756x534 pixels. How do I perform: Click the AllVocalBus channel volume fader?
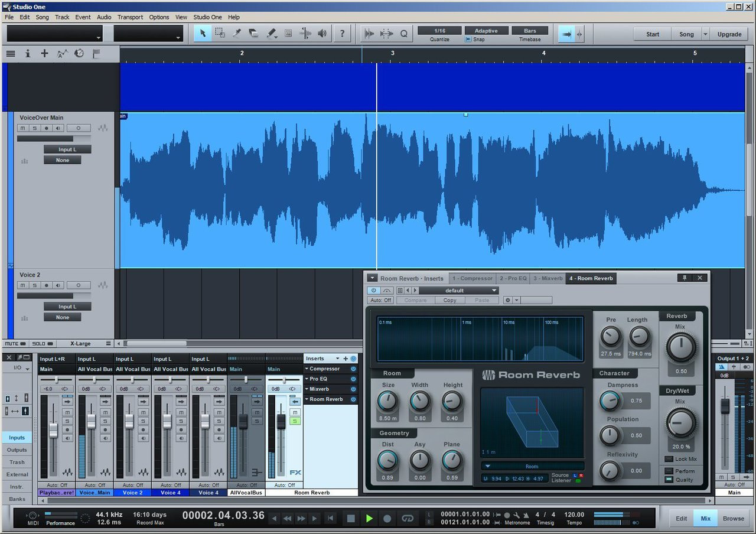pyautogui.click(x=243, y=421)
